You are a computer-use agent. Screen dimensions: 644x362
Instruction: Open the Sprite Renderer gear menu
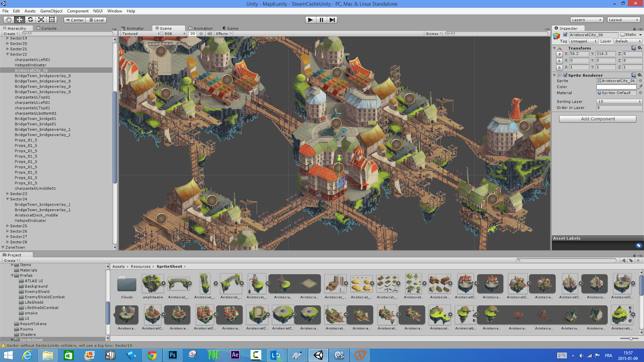point(640,75)
